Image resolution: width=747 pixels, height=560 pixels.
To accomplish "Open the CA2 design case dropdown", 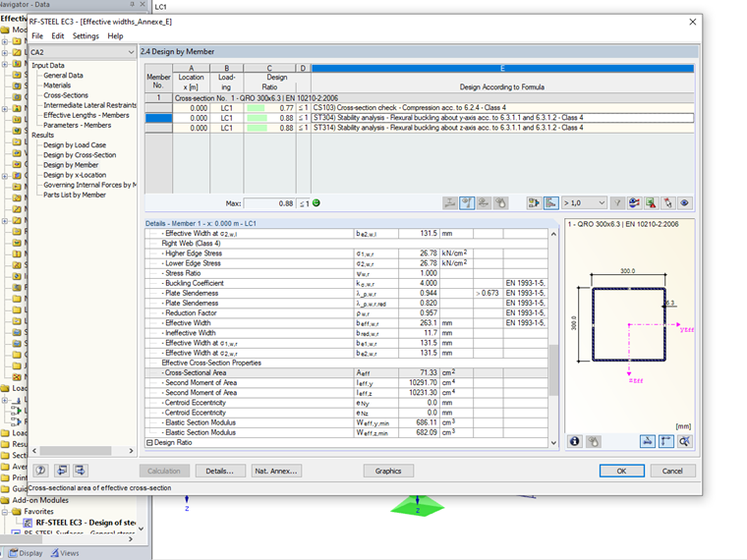I will [86, 51].
